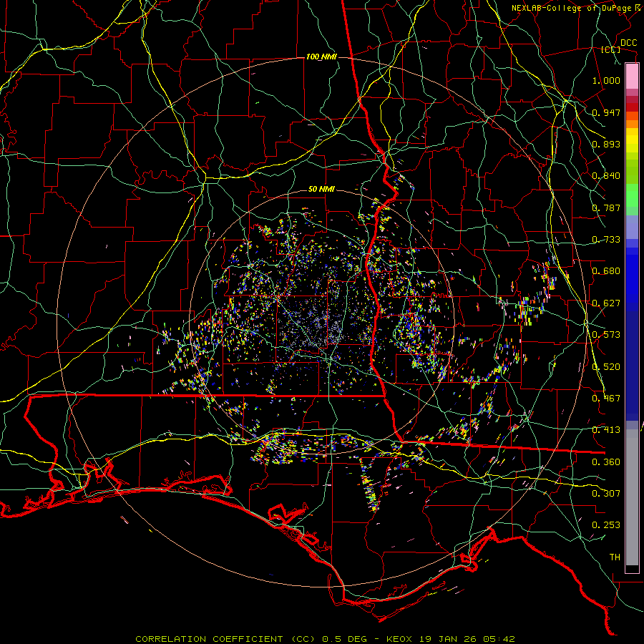Viewport: 644px width, 644px height.
Task: Select the 0.893 legend value
Action: 606,144
